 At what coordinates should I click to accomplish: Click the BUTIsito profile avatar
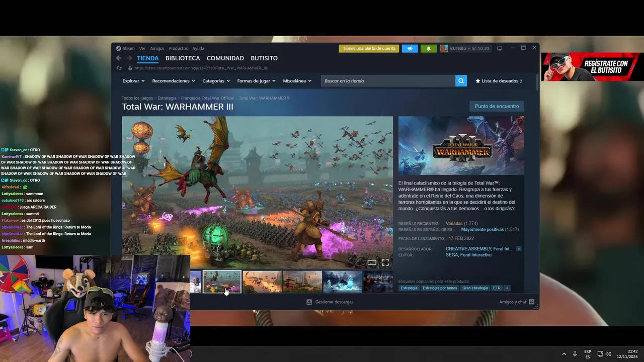click(x=444, y=49)
